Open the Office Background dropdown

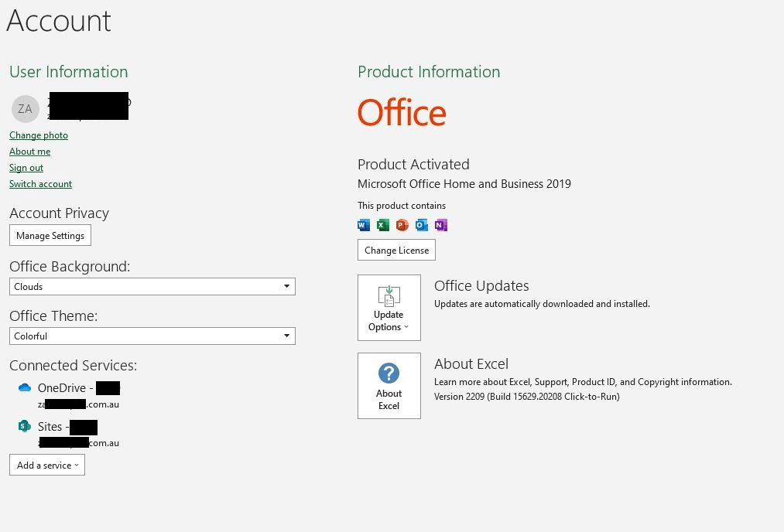152,287
